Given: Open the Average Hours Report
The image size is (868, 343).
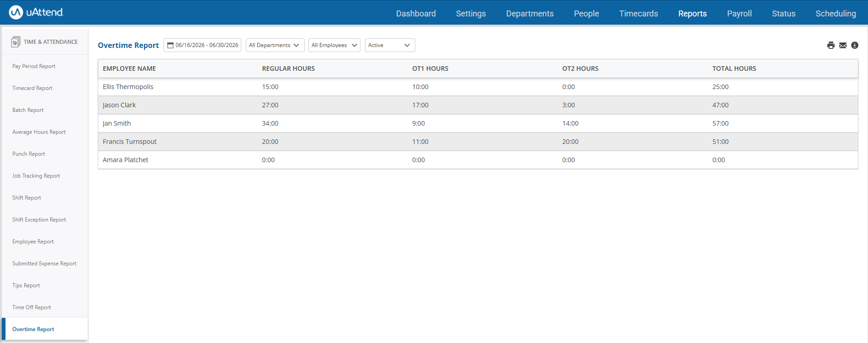Looking at the screenshot, I should click(x=39, y=132).
